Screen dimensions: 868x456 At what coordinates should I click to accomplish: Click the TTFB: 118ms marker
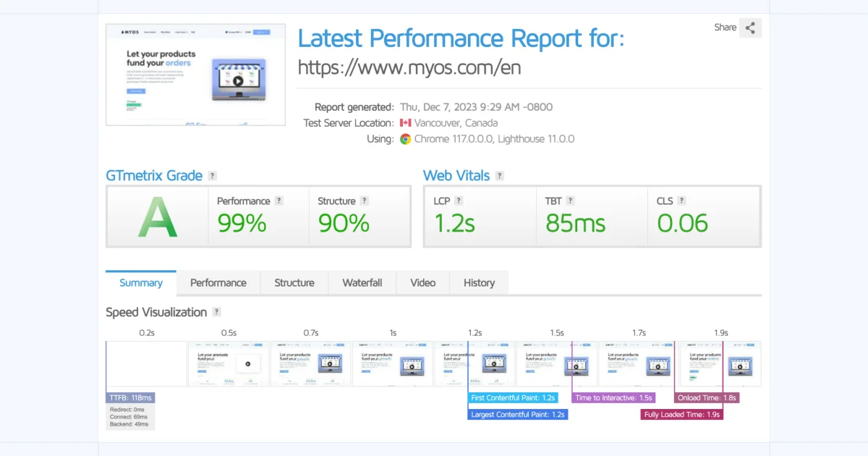[x=131, y=398]
